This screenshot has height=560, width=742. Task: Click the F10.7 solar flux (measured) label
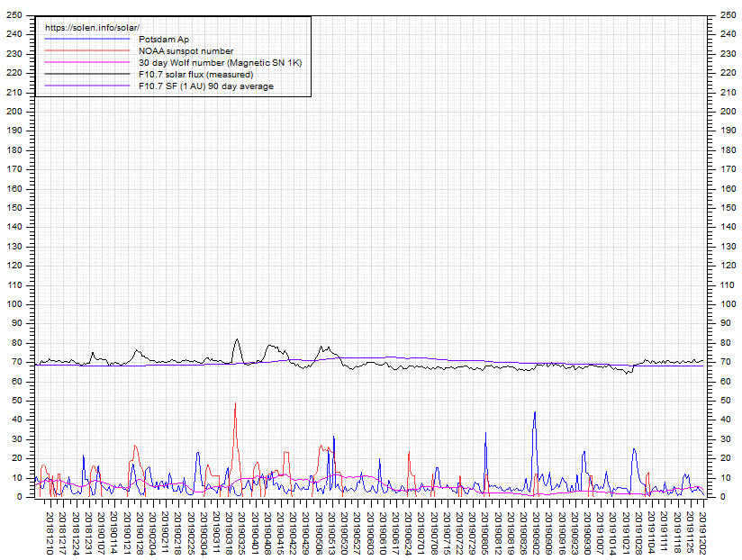(x=196, y=74)
